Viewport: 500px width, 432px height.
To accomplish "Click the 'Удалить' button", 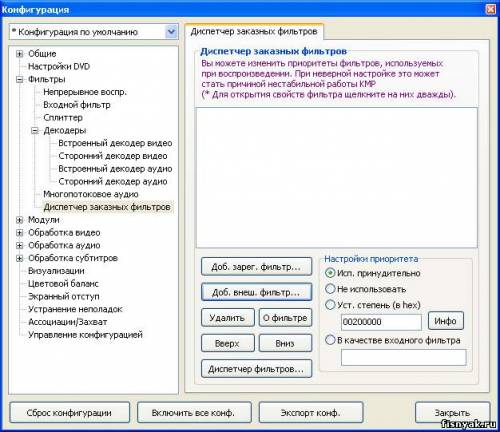I will (x=227, y=318).
